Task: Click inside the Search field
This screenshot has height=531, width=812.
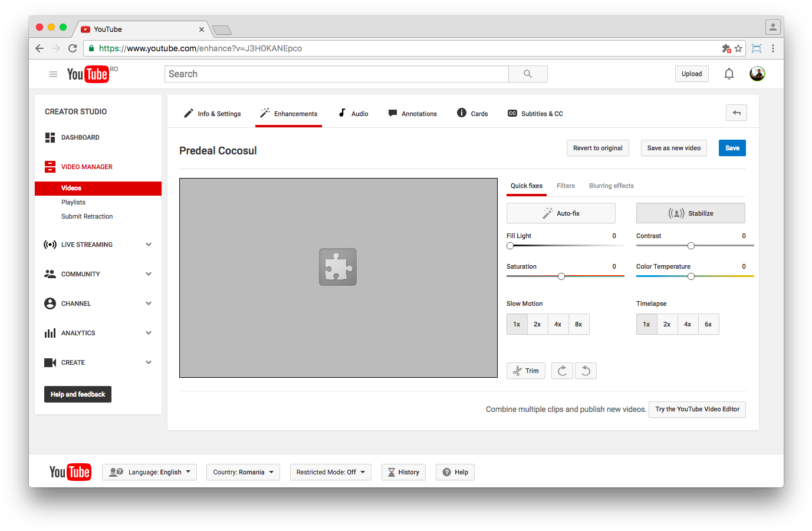Action: 336,74
